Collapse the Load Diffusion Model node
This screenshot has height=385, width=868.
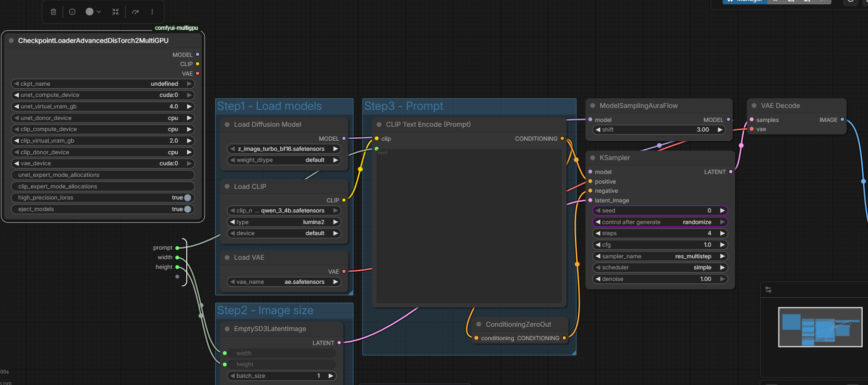[x=227, y=124]
